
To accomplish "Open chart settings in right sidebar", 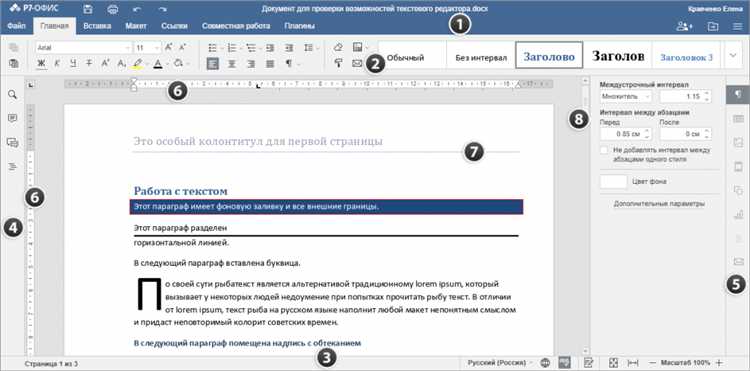I will coord(738,214).
